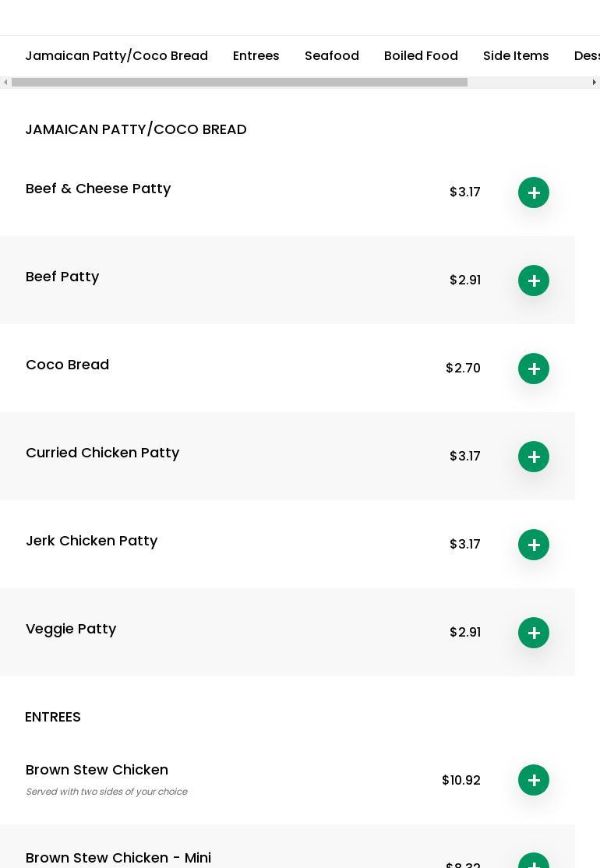
Task: Open the Brown Stew Chicken item name
Action: click(x=97, y=770)
